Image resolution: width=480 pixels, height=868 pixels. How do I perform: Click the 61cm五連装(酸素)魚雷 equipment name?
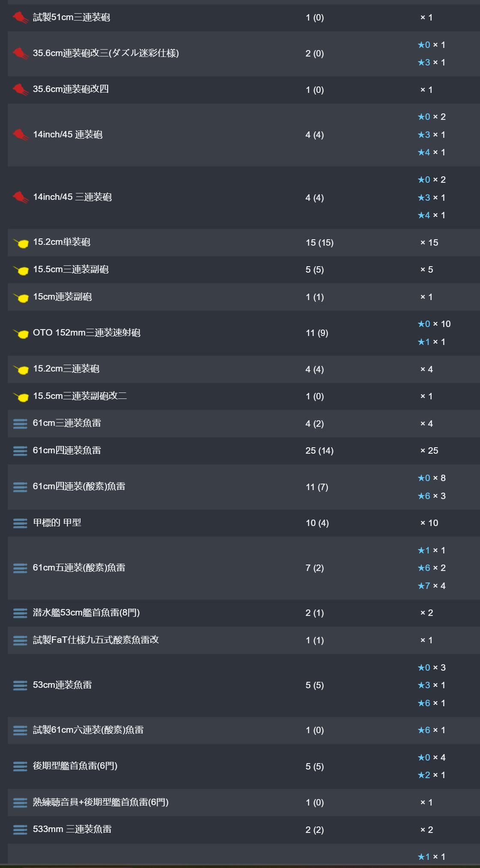click(x=79, y=568)
